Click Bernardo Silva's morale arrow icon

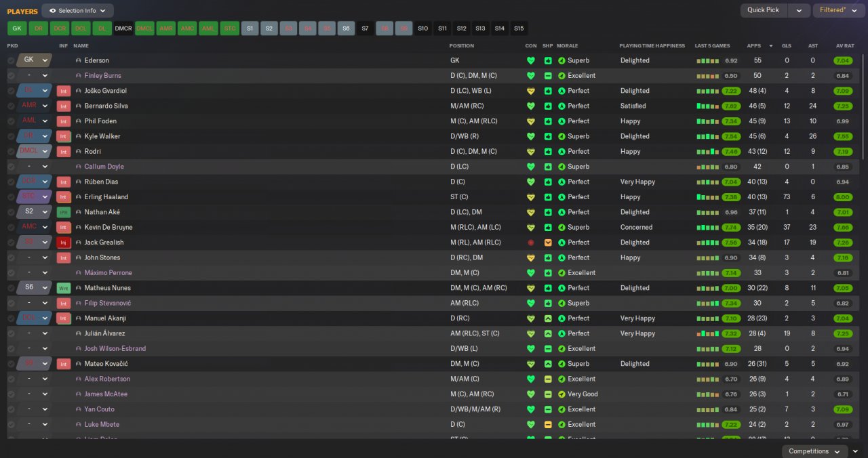point(561,106)
